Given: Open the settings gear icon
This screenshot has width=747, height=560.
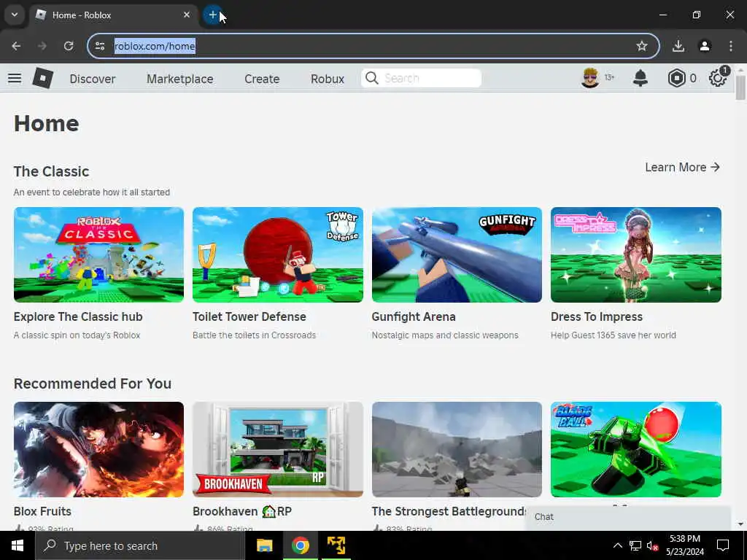Looking at the screenshot, I should pyautogui.click(x=718, y=78).
